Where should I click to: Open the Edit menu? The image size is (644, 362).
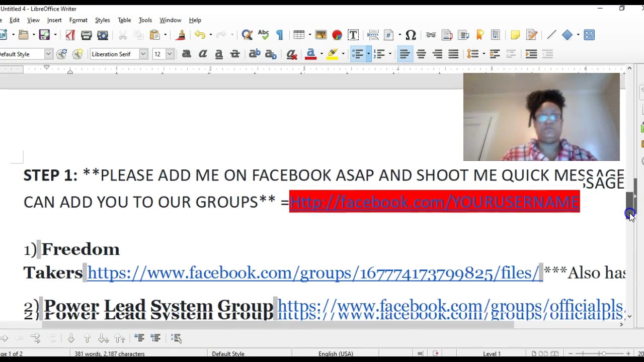coord(15,20)
